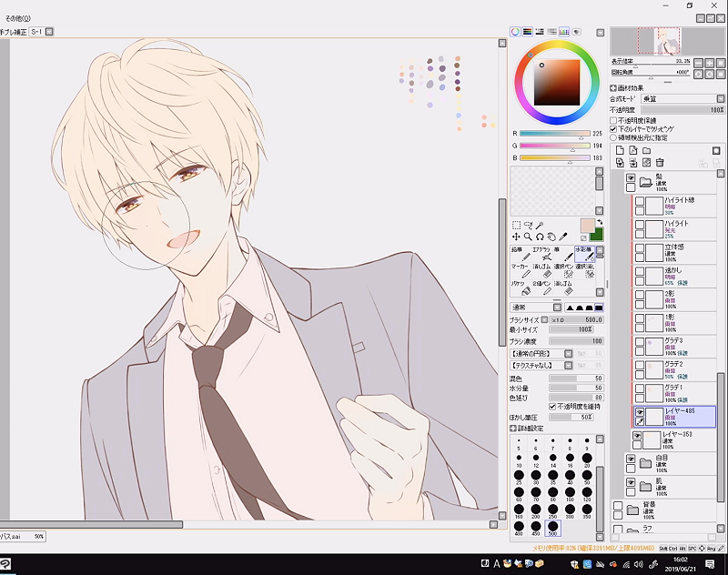Open the brush size multiplier dropdown
Image resolution: width=728 pixels, height=575 pixels.
(x=544, y=319)
